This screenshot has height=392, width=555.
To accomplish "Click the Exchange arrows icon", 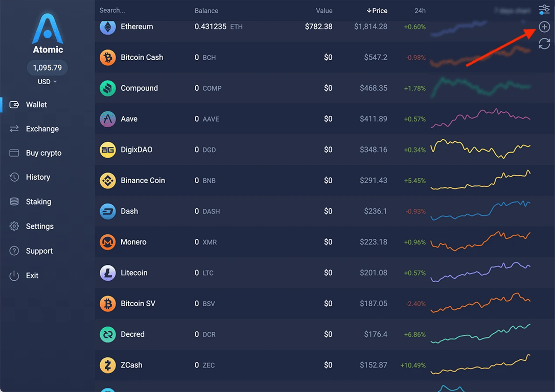I will click(14, 129).
